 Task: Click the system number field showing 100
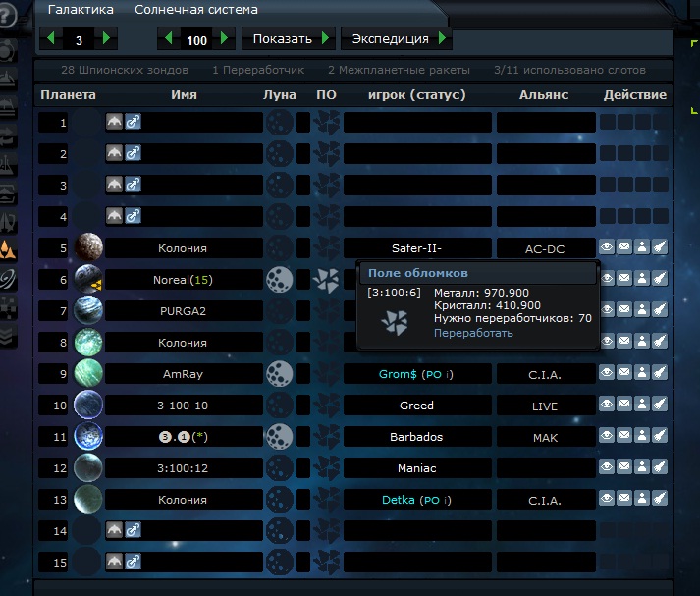coord(196,40)
